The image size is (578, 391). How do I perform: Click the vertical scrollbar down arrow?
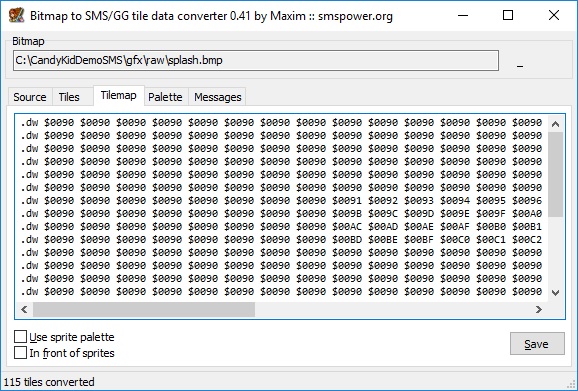(x=556, y=293)
